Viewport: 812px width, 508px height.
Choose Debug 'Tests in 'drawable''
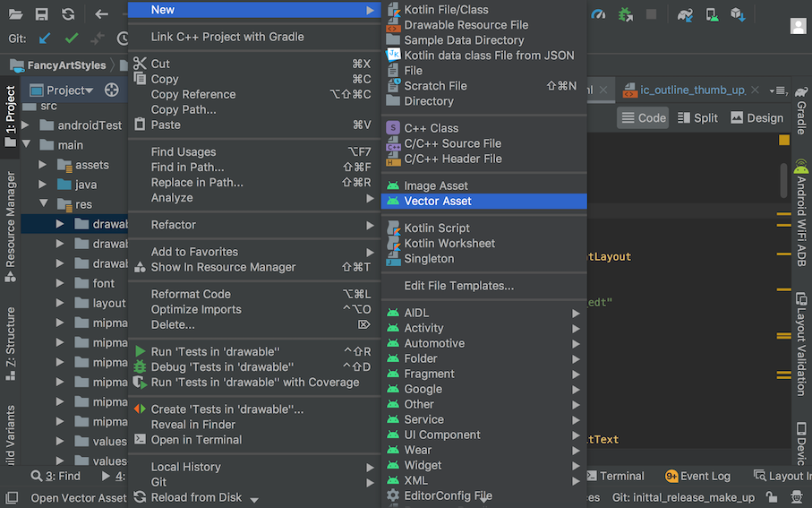point(254,367)
